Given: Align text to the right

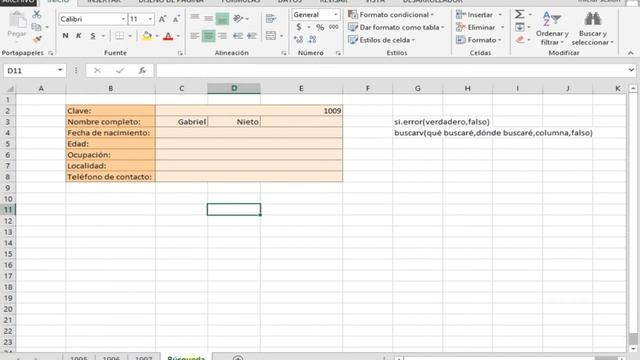Looking at the screenshot, I should pyautogui.click(x=222, y=36).
